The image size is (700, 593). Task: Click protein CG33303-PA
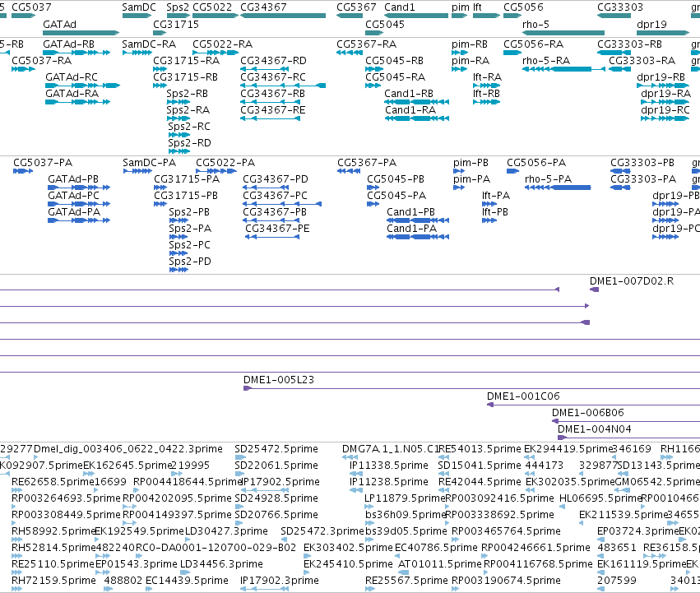(643, 179)
